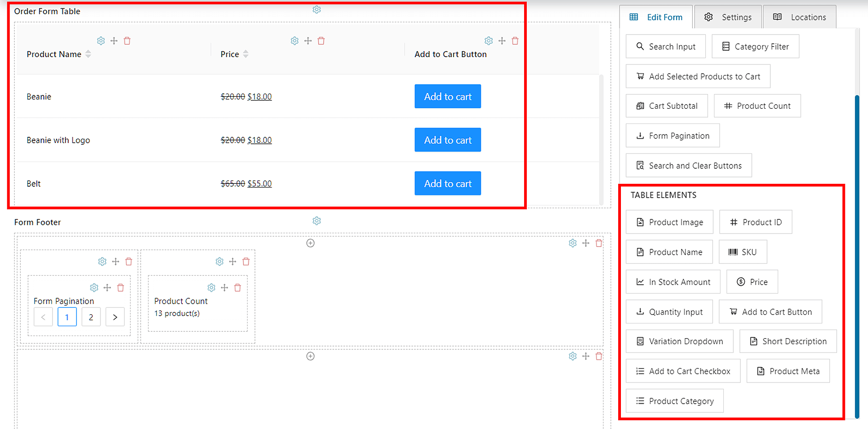This screenshot has width=868, height=429.
Task: Delete the Add to Cart Button column
Action: click(515, 41)
